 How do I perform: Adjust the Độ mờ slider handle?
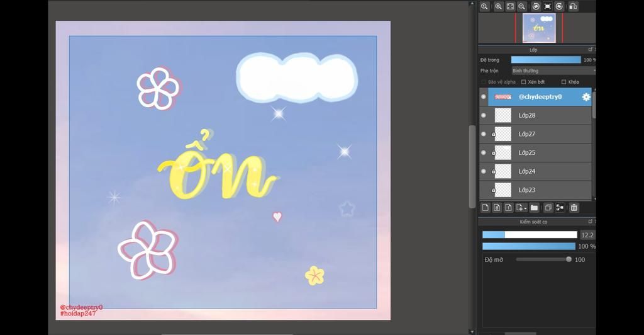click(569, 259)
